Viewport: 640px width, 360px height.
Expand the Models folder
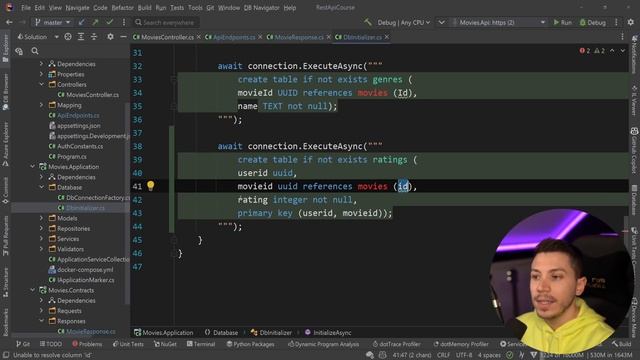tap(42, 218)
